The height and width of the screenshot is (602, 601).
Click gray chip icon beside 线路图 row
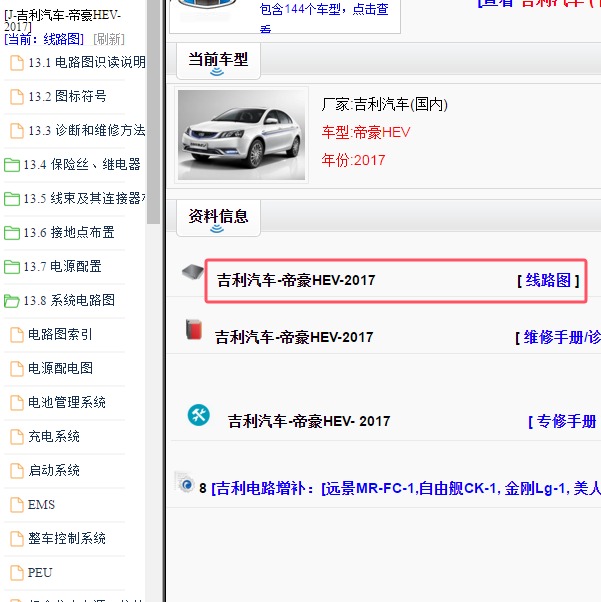193,272
